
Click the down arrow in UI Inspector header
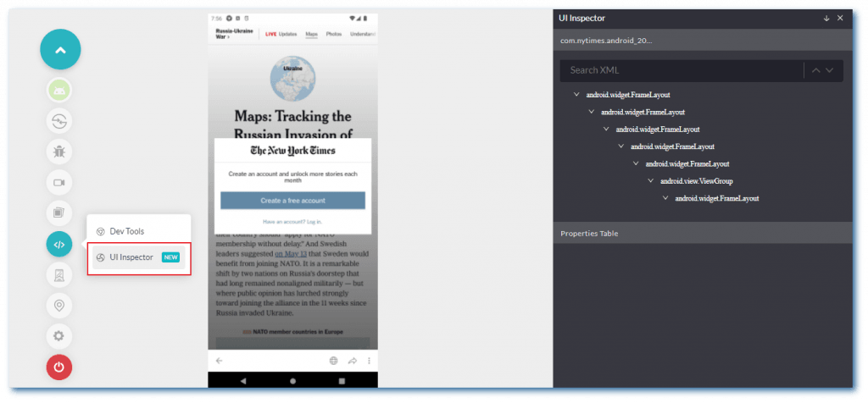[826, 18]
